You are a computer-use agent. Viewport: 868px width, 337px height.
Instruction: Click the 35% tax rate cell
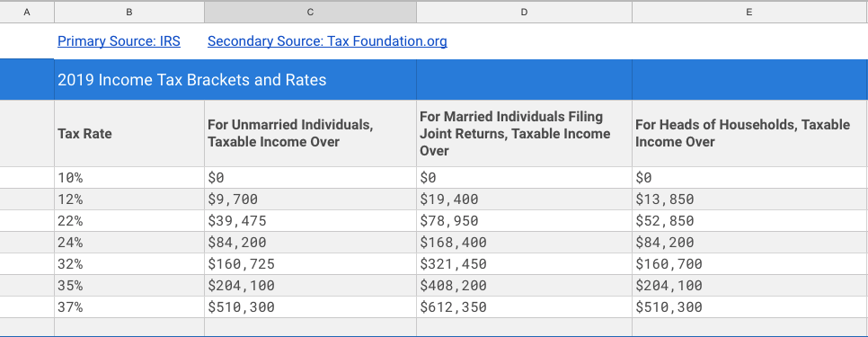tap(129, 286)
